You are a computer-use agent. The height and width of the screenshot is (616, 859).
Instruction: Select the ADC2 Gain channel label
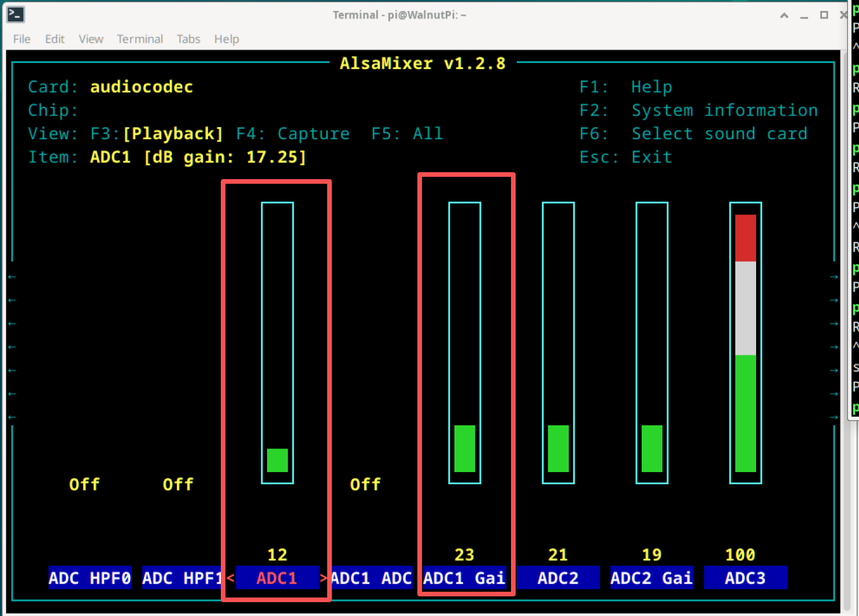click(x=652, y=578)
